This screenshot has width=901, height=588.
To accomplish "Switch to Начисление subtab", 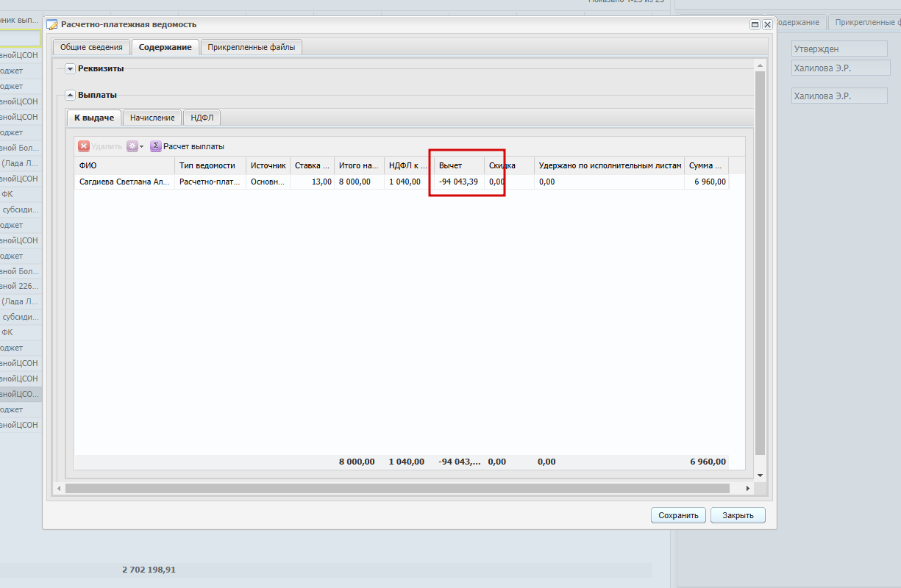I will (152, 118).
